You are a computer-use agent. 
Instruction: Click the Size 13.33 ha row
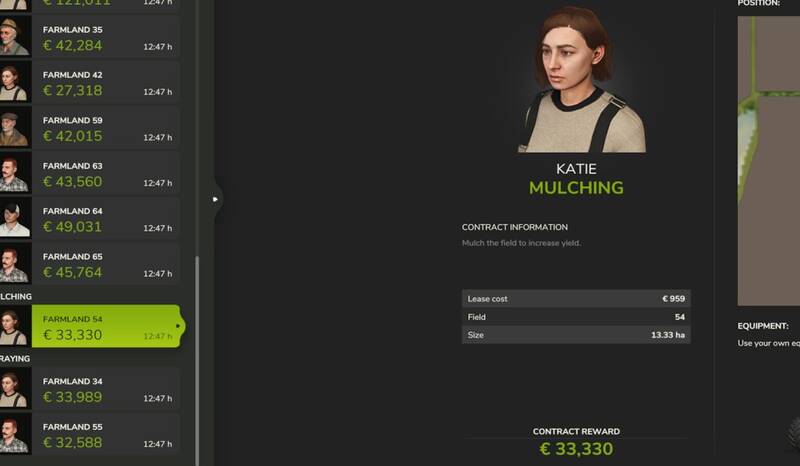tap(576, 335)
